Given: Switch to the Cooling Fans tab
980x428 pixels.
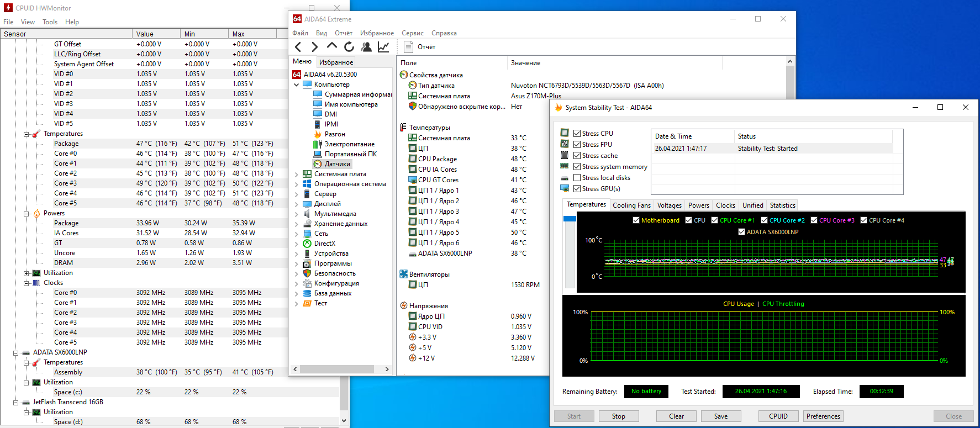Looking at the screenshot, I should [631, 205].
